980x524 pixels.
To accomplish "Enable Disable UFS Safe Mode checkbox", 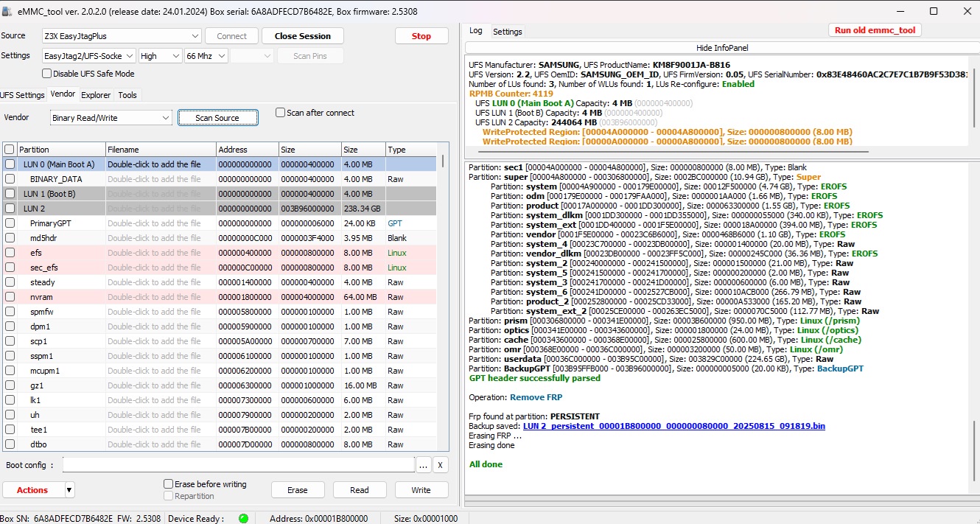I will [x=47, y=74].
